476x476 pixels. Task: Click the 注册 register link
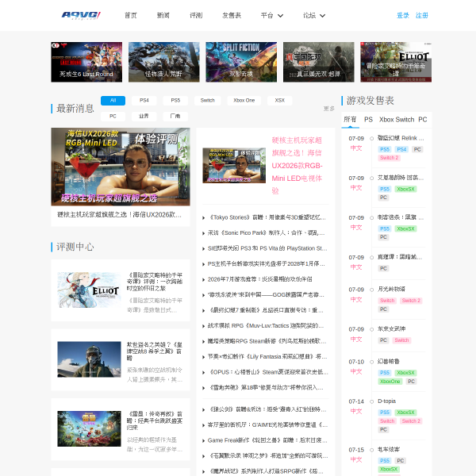point(422,16)
